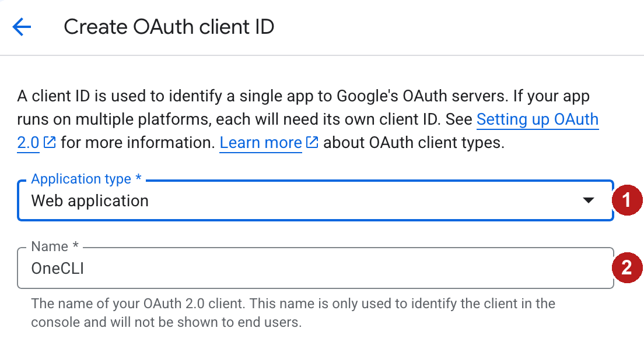
Task: Go back using the blue arrow icon
Action: point(22,27)
